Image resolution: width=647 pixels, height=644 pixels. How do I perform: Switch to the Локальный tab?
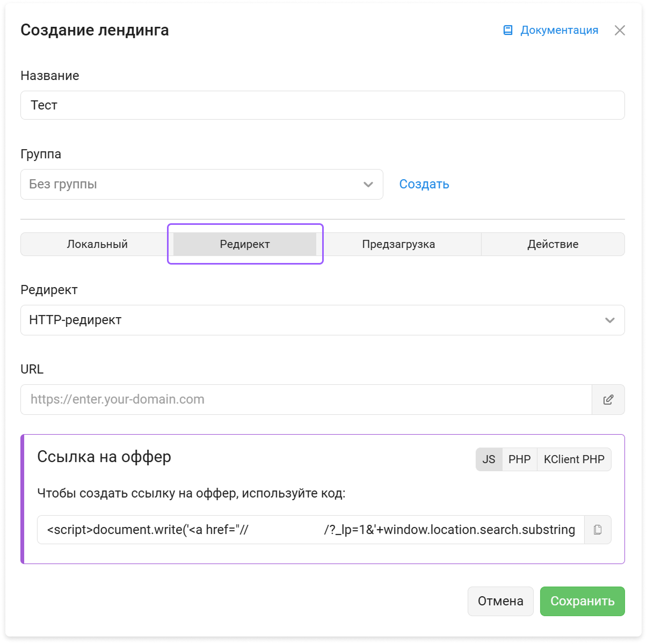97,244
